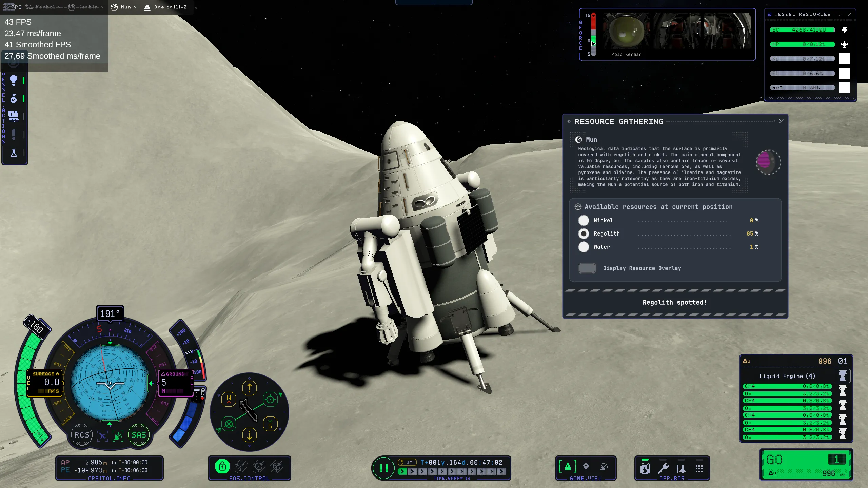
Task: Click the first CH4 0.8/0.8t fuel bar
Action: (787, 386)
